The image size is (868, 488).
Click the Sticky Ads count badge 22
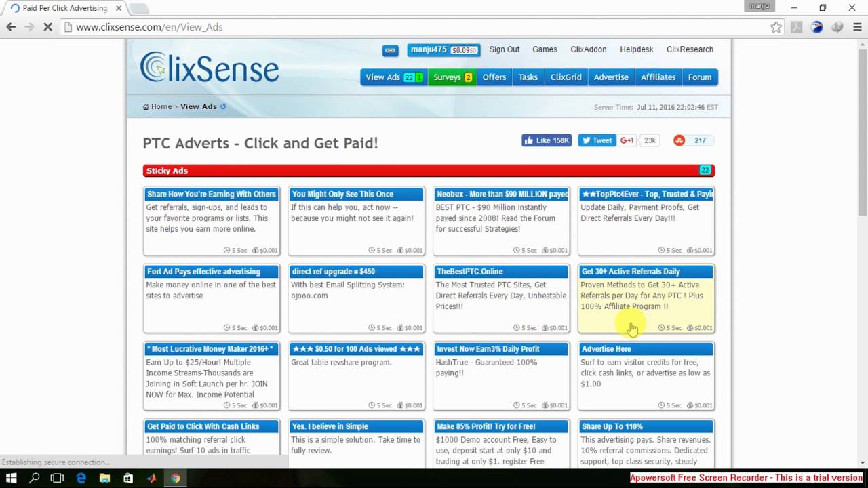[705, 171]
